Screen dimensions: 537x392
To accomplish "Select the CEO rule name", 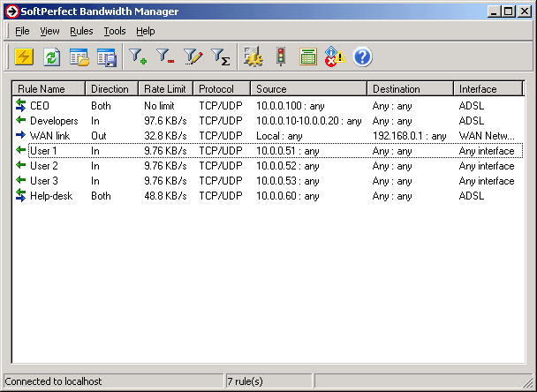I will (x=40, y=106).
